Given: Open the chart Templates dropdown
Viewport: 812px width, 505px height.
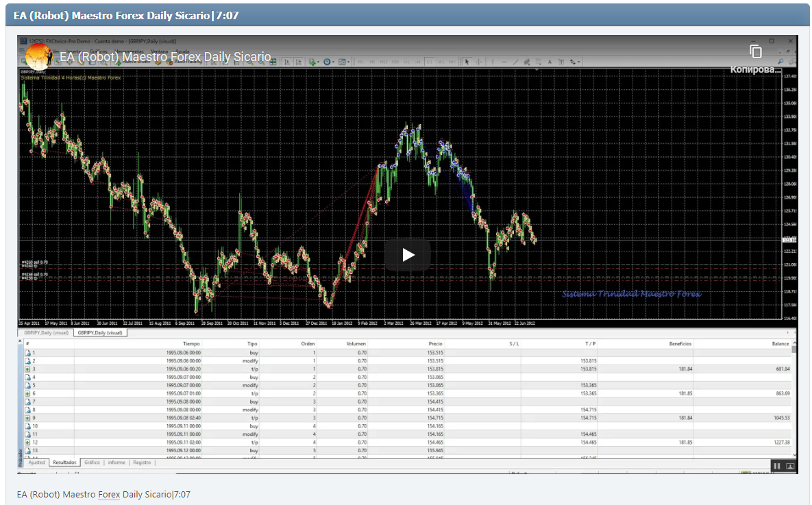Looking at the screenshot, I should click(x=343, y=61).
